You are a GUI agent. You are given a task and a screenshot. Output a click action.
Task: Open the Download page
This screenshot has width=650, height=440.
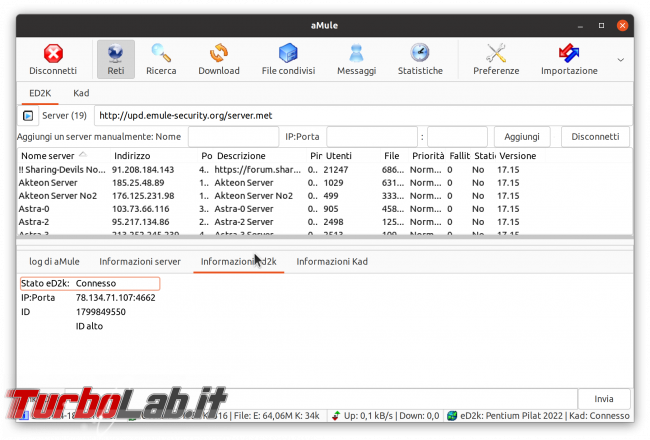[x=218, y=59]
